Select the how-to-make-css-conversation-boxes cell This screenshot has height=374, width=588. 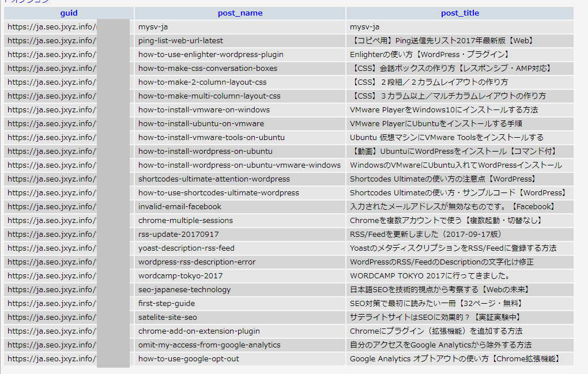[208, 69]
